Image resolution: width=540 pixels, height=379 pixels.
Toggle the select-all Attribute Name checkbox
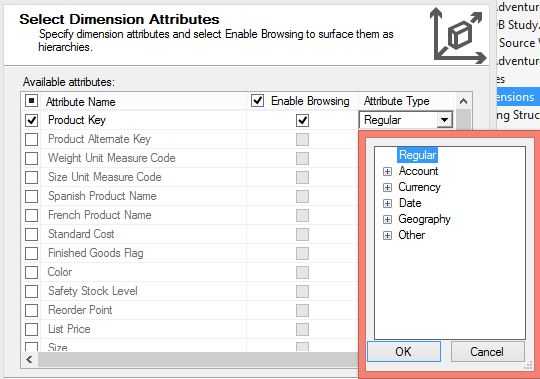[x=32, y=101]
